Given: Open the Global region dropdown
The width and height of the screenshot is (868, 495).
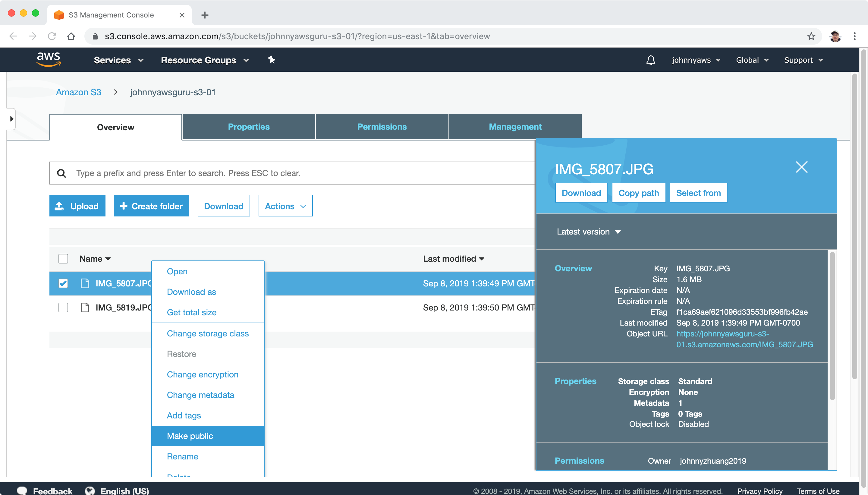Looking at the screenshot, I should click(752, 60).
